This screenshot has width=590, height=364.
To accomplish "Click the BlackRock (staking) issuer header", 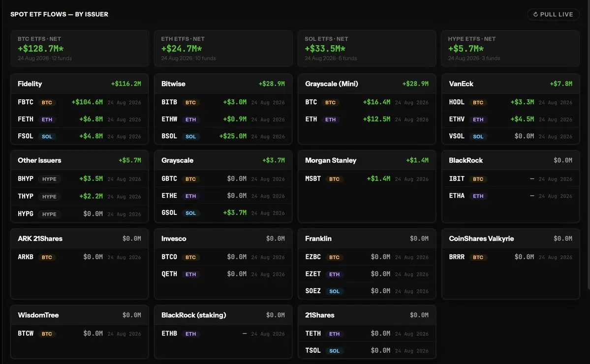I will 223,315.
